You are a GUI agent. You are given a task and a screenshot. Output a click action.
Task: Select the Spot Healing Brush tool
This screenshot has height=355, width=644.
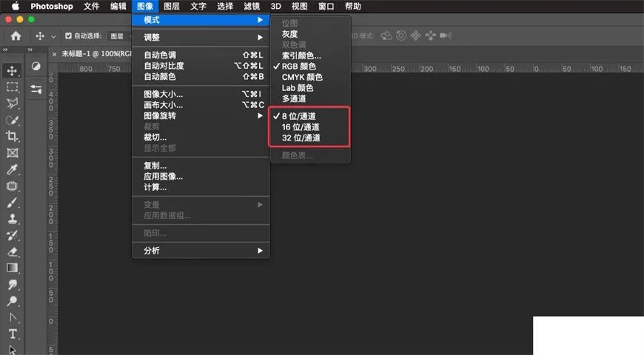12,186
